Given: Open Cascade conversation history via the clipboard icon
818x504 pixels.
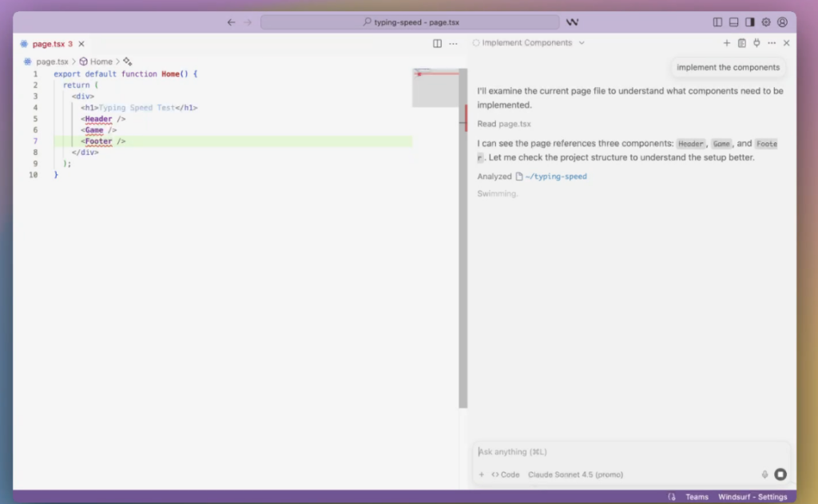Looking at the screenshot, I should 741,43.
